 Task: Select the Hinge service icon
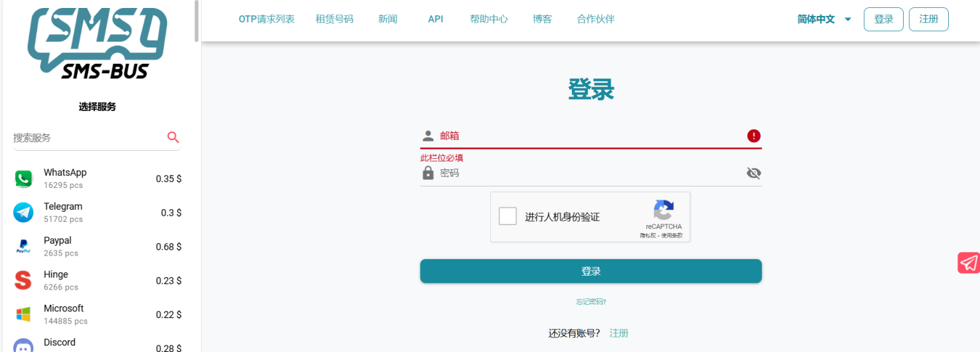pos(23,280)
